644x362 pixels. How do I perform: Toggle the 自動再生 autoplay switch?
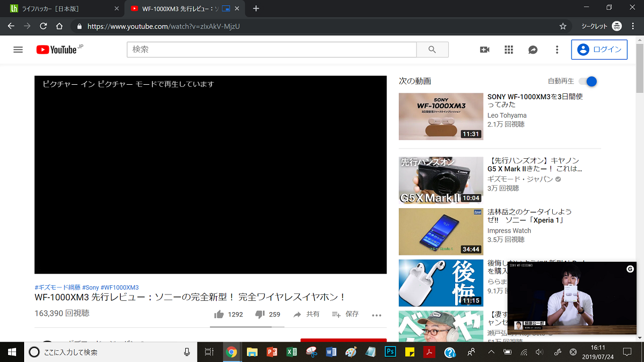588,82
